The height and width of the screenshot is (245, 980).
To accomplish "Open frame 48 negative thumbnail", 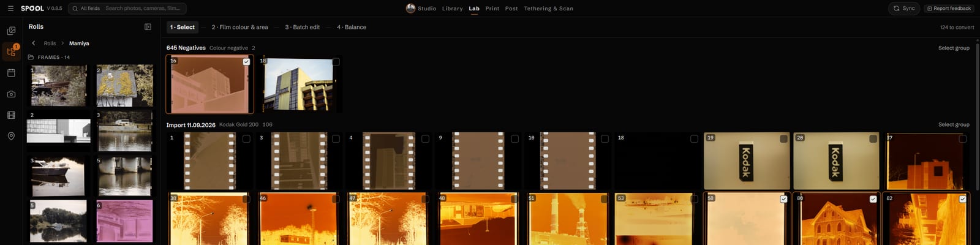I will click(x=478, y=219).
